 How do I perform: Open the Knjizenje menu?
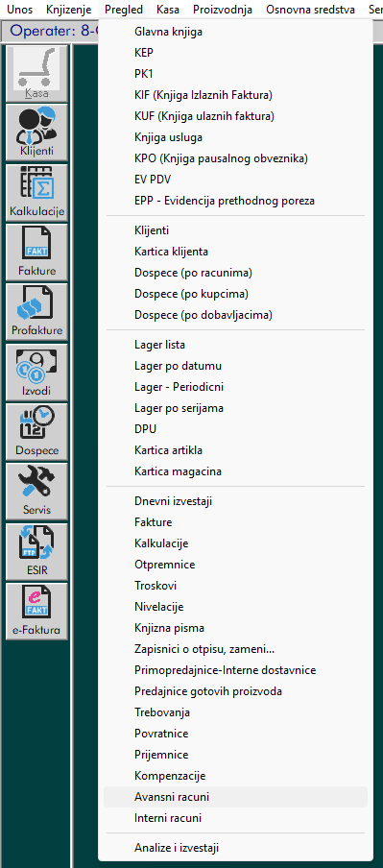pos(68,10)
